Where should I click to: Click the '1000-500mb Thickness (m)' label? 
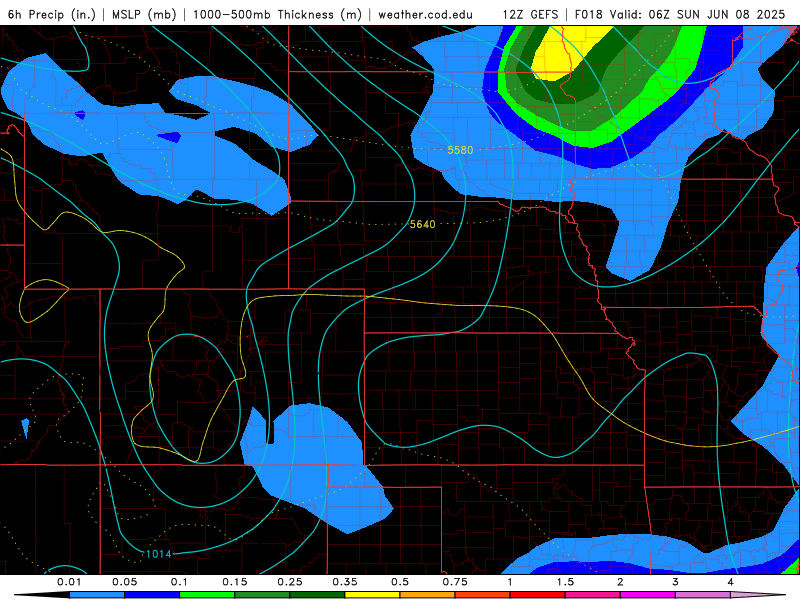click(277, 14)
